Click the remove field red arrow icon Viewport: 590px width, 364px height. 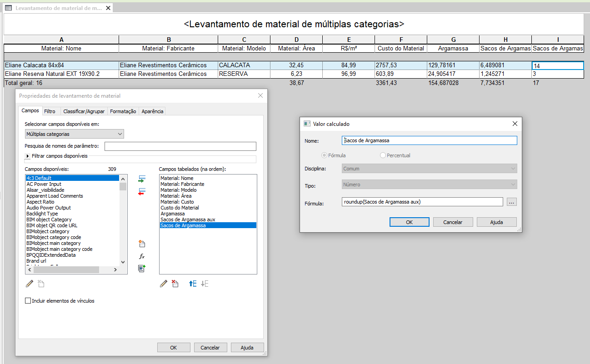(x=142, y=191)
